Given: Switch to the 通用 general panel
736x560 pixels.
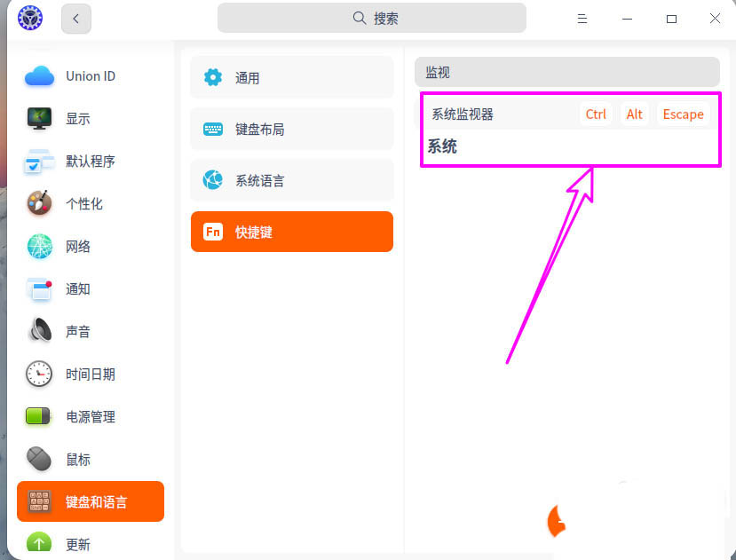Looking at the screenshot, I should click(x=291, y=77).
